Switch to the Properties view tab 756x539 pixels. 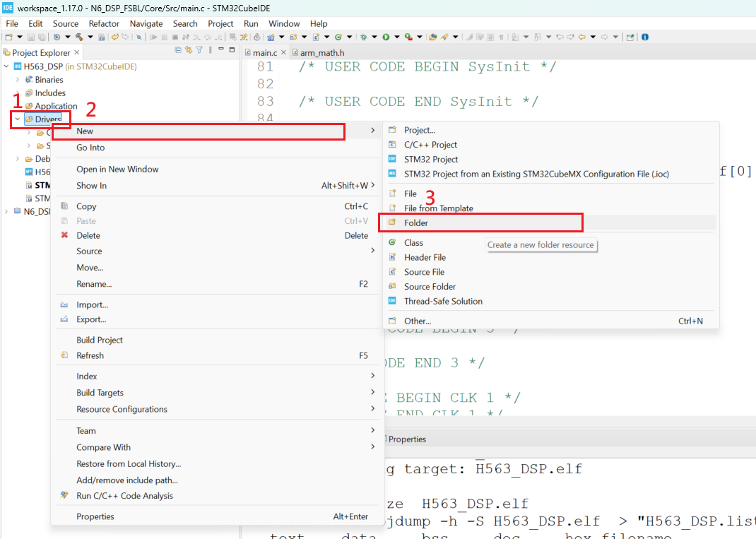(406, 439)
